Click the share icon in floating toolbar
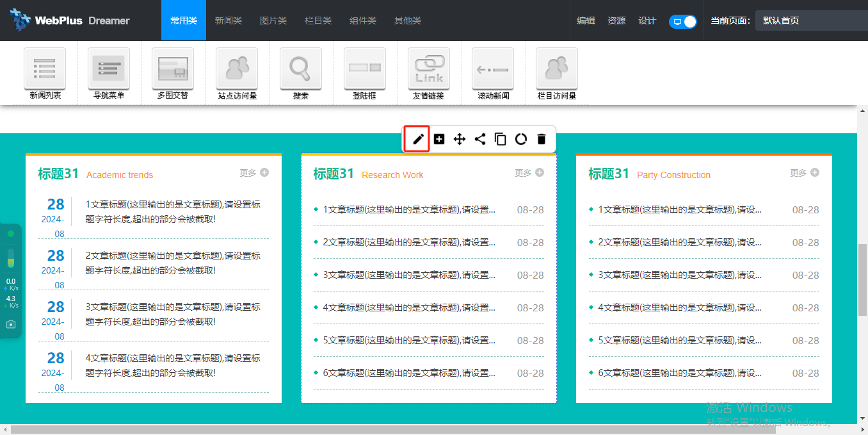 [x=480, y=139]
